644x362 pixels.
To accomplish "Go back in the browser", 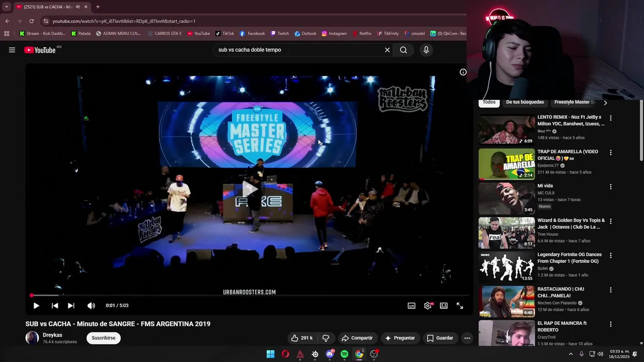I will point(7,21).
